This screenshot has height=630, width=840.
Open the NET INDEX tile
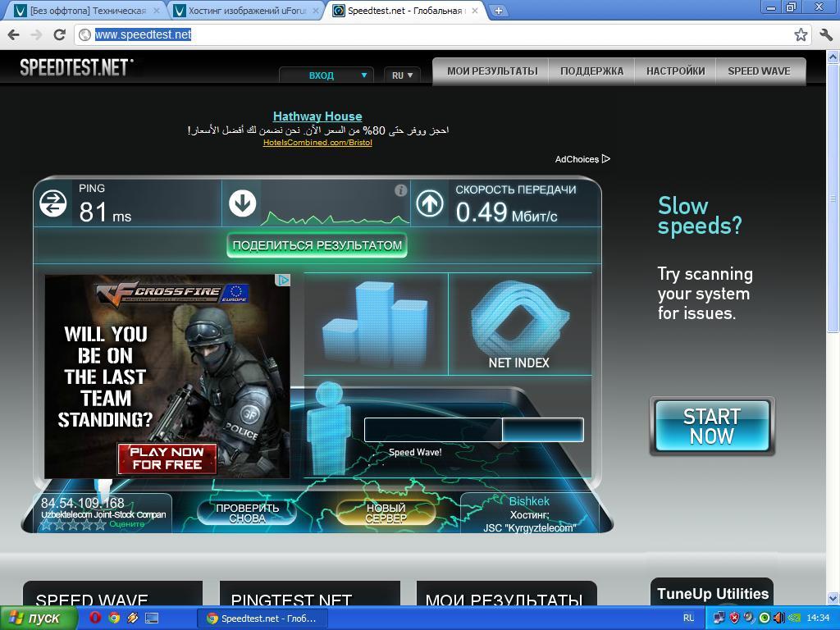pos(519,323)
